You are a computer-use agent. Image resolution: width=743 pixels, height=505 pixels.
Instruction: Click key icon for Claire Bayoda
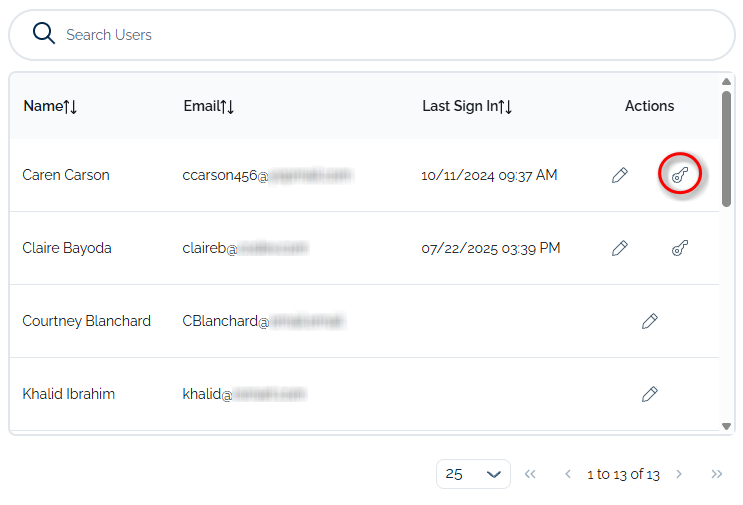point(680,248)
